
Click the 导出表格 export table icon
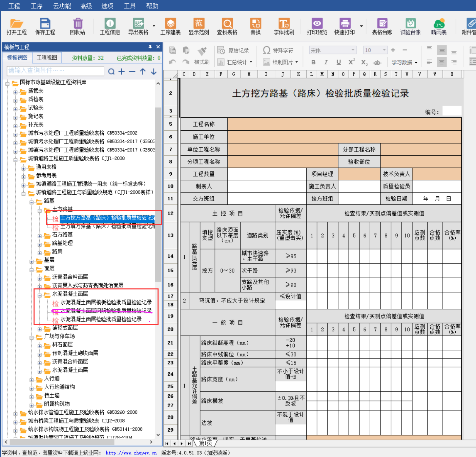point(138,26)
